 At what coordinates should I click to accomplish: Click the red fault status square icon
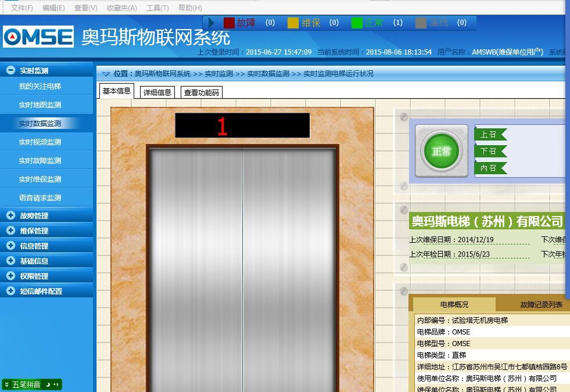tap(229, 23)
